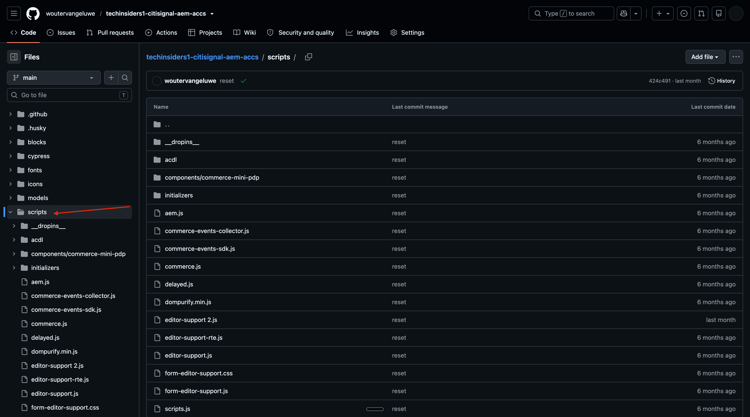Open the hamburger navigation menu
The width and height of the screenshot is (750, 417).
(x=14, y=13)
